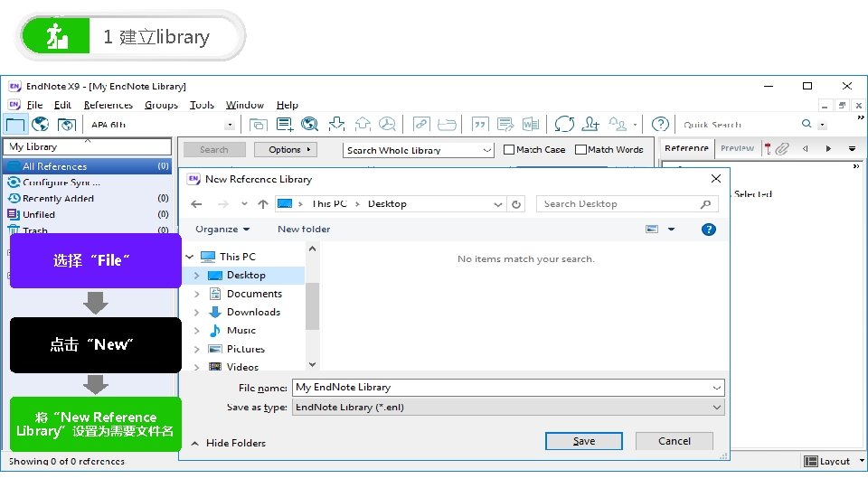Open the Organize dropdown menu

tap(222, 229)
